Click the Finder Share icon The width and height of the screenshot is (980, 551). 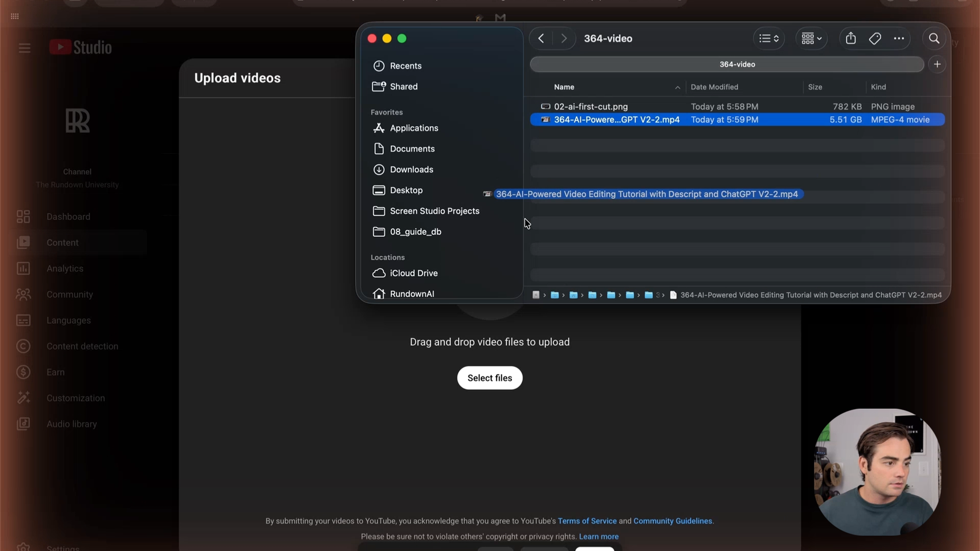851,39
